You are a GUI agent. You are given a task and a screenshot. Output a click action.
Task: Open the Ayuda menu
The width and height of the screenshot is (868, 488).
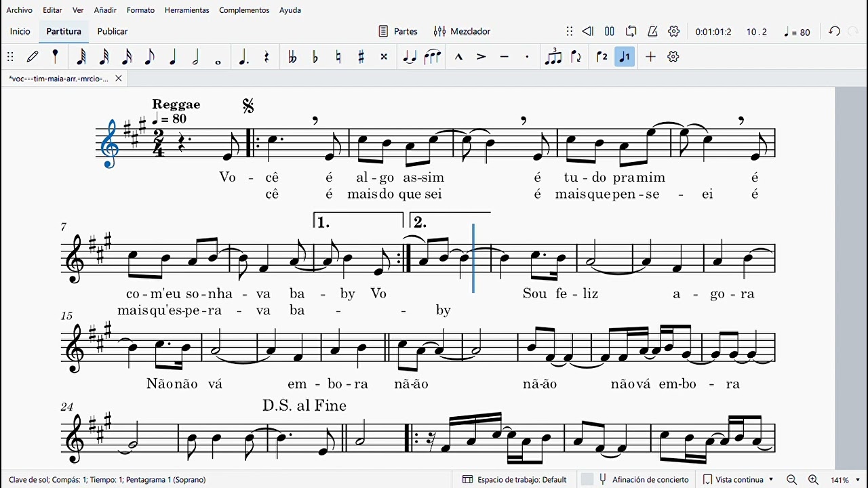(290, 10)
